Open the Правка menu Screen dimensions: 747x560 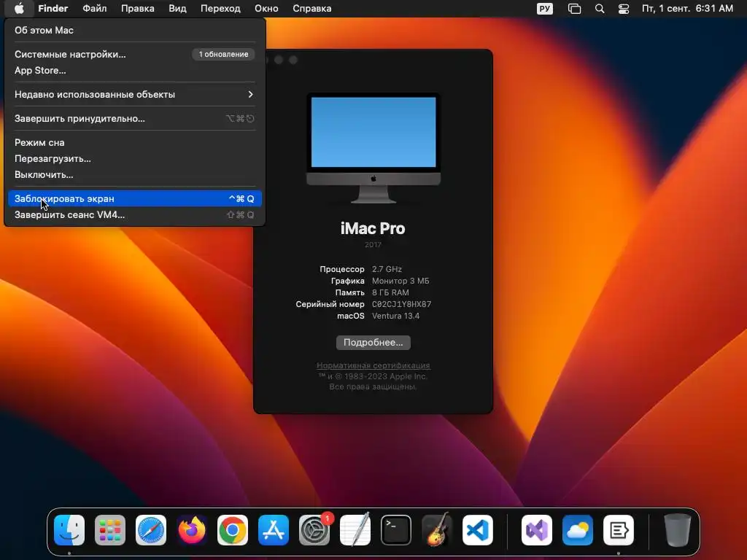137,9
